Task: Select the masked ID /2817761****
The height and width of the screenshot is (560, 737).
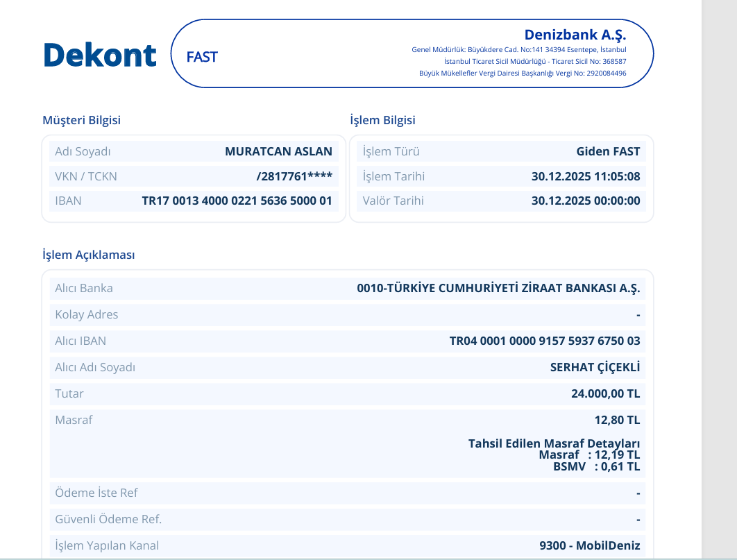Action: [x=294, y=176]
